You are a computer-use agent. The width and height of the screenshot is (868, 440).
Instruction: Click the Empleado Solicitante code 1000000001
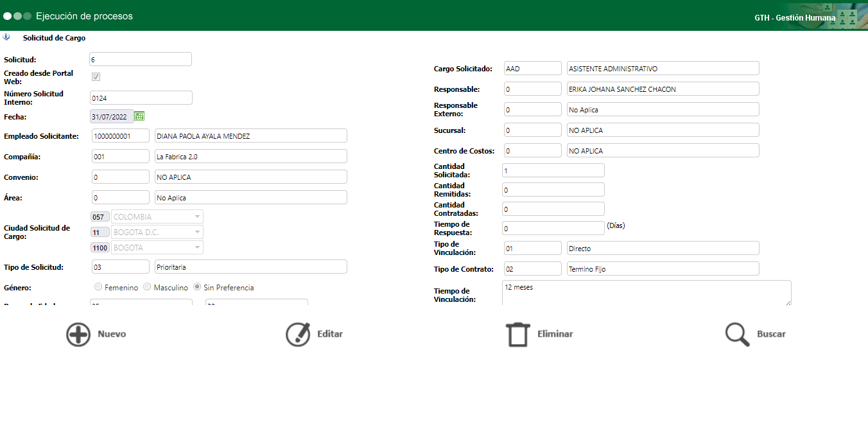click(x=121, y=136)
